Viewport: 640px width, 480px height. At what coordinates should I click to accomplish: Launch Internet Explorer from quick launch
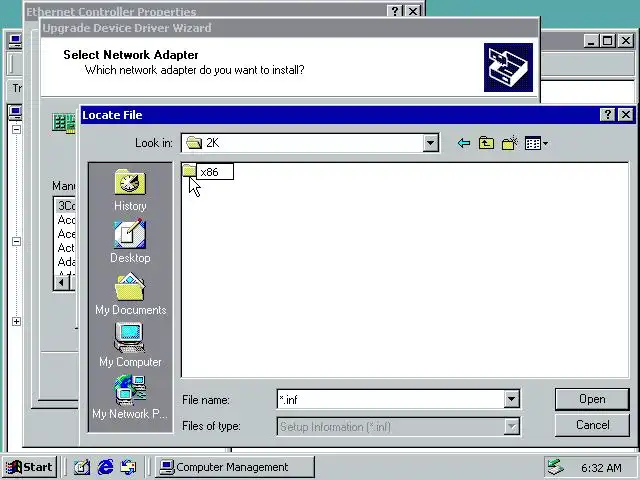click(x=106, y=467)
